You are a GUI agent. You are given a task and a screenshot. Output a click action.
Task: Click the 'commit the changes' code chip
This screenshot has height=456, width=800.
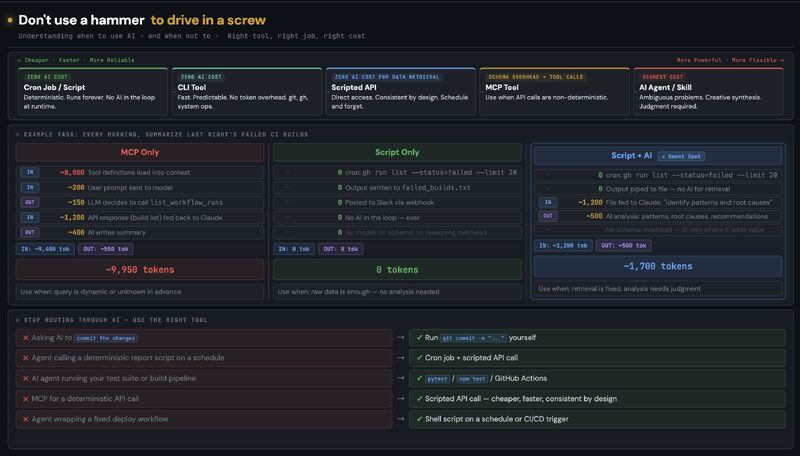(x=106, y=338)
